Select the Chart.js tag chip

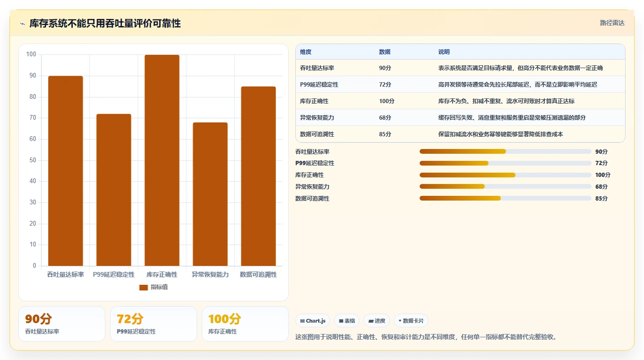click(x=313, y=321)
